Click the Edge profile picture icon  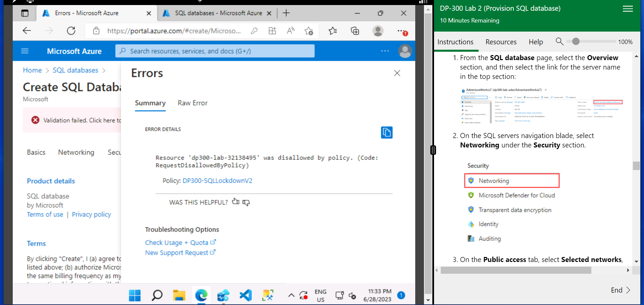378,31
